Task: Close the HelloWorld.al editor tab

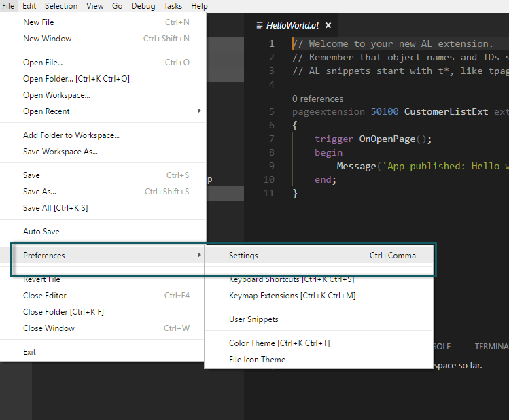Action: (x=328, y=25)
